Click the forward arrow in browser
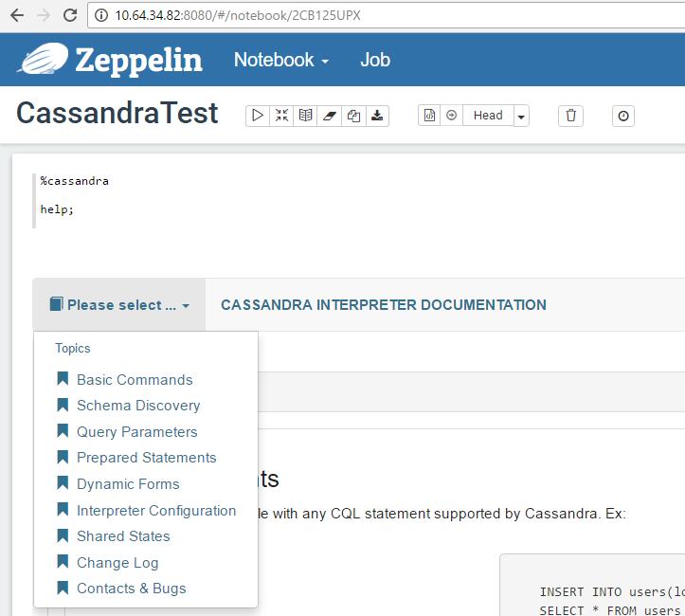The image size is (685, 616). tap(44, 15)
